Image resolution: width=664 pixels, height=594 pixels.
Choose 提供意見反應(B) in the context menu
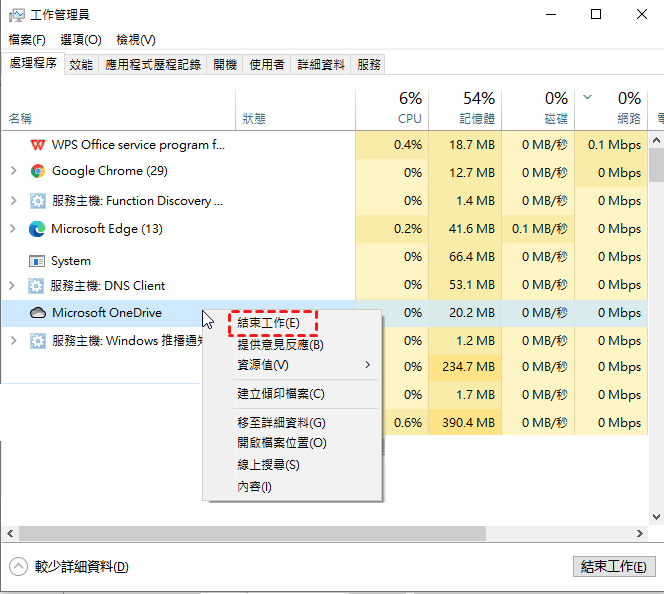(280, 345)
